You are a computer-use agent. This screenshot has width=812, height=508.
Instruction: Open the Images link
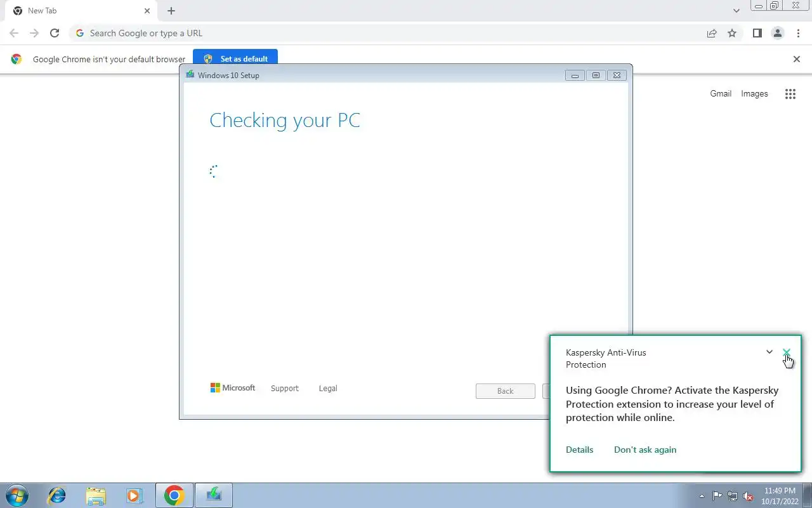coord(754,93)
